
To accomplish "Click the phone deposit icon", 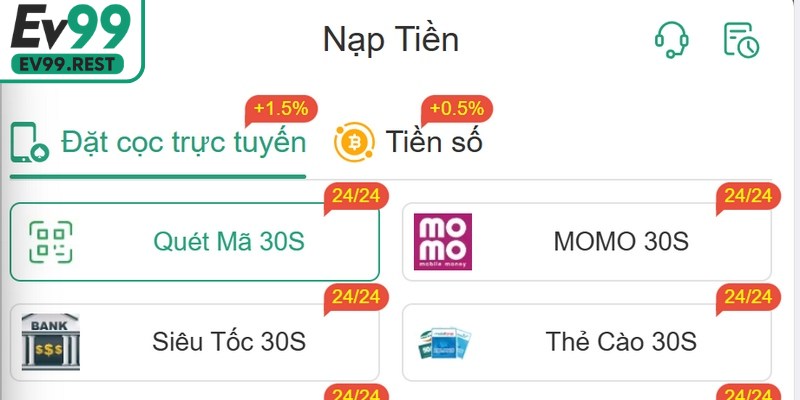I will coord(29,142).
